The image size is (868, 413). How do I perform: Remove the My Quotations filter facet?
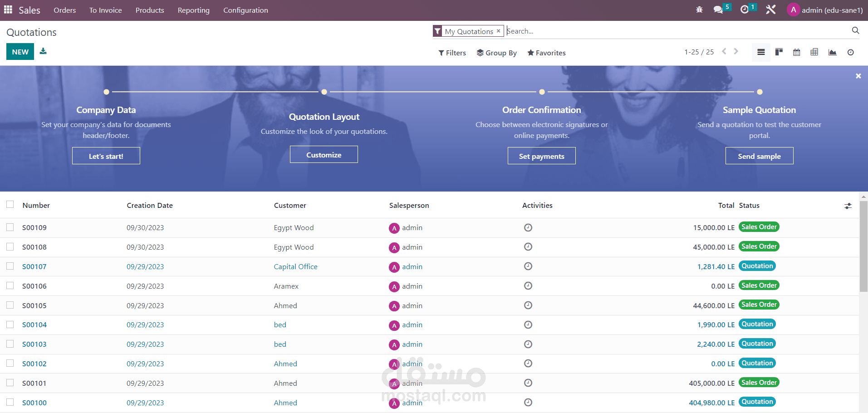click(498, 31)
